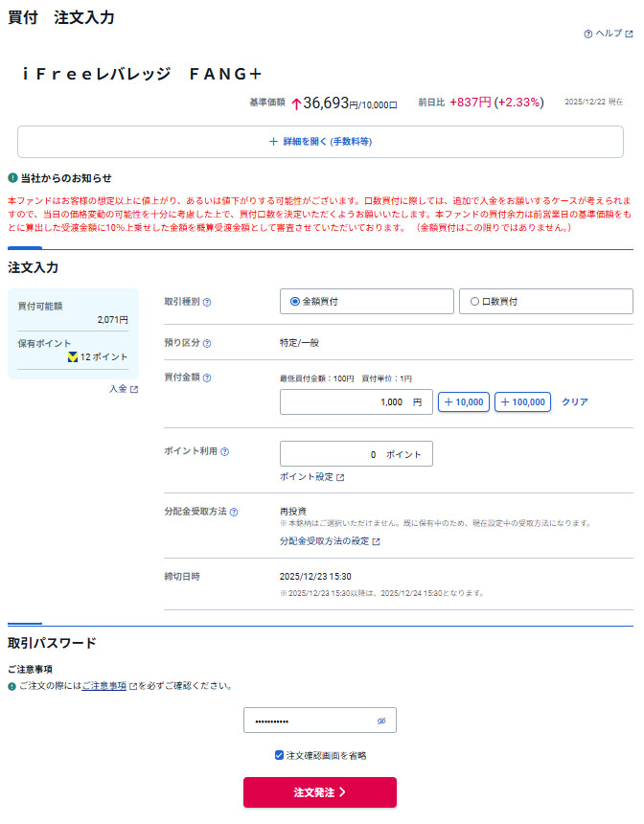Click the V-point icon under 保有ポイント
This screenshot has height=824, width=644.
click(73, 357)
